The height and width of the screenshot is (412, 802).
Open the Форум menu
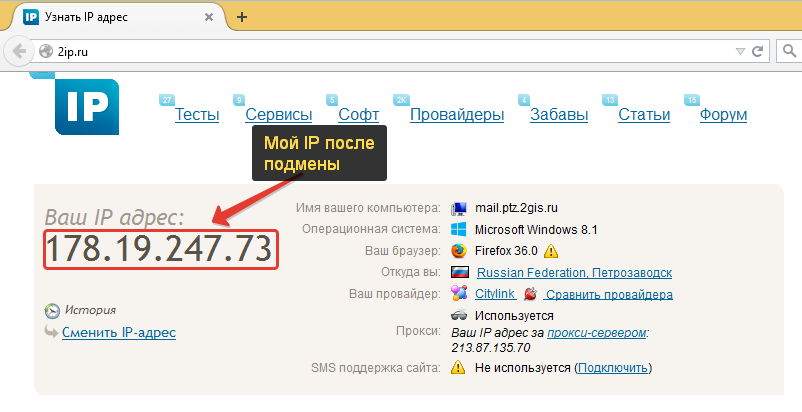(x=723, y=115)
